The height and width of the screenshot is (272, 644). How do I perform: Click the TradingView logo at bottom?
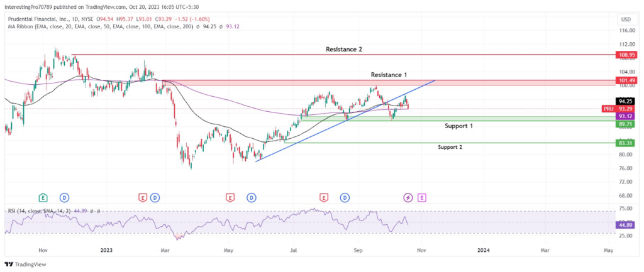point(25,264)
